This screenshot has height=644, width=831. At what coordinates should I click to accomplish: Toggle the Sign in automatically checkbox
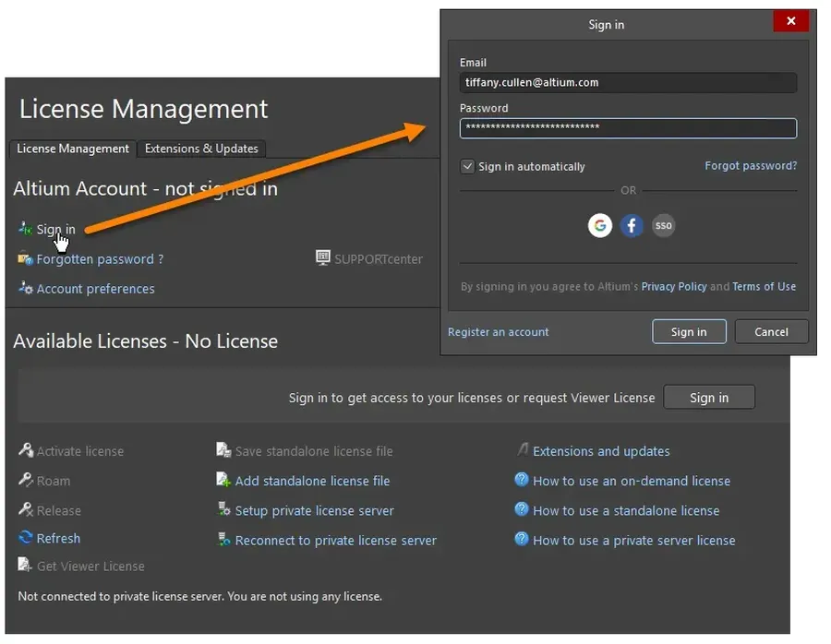467,166
